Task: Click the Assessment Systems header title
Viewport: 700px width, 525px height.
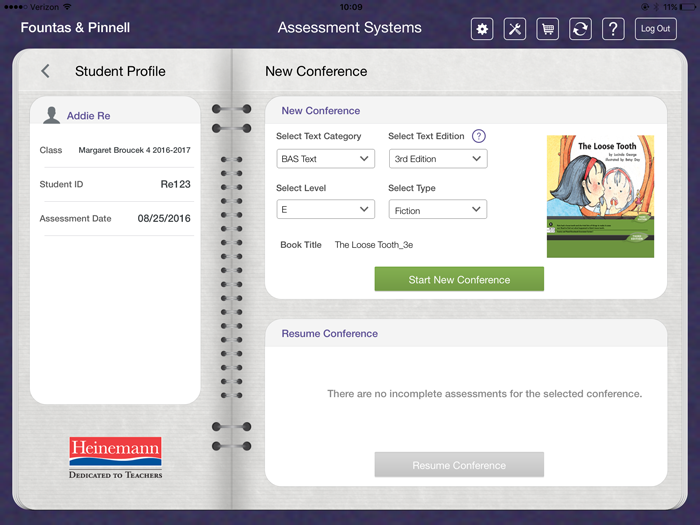Action: click(350, 28)
